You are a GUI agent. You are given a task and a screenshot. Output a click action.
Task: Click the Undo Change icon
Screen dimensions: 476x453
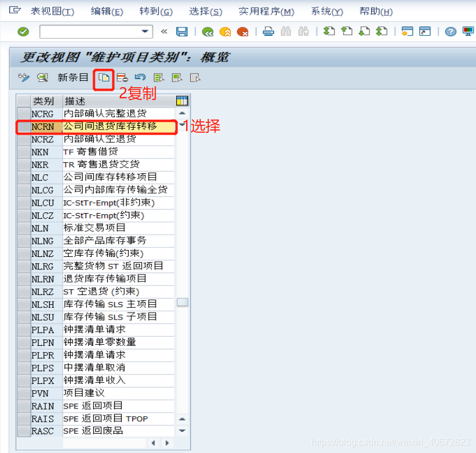141,77
